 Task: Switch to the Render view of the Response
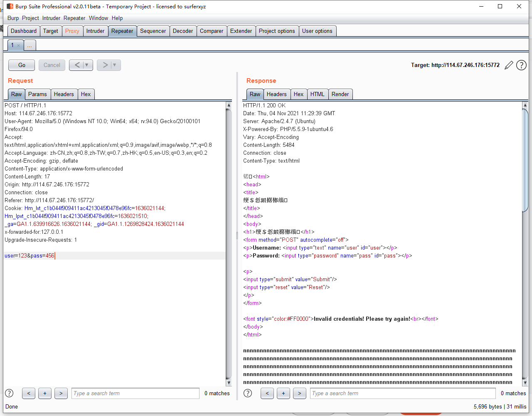point(340,94)
